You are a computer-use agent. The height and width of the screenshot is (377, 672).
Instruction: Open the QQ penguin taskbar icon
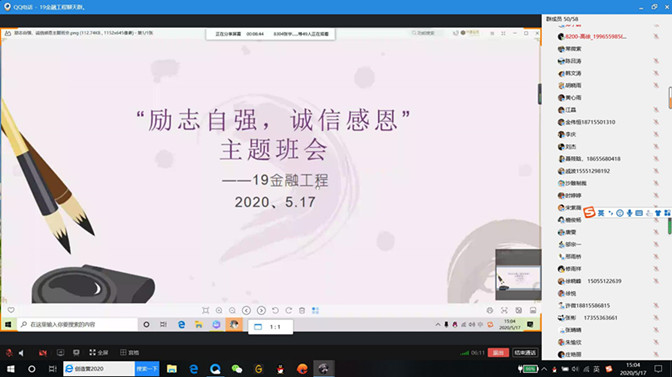point(280,368)
